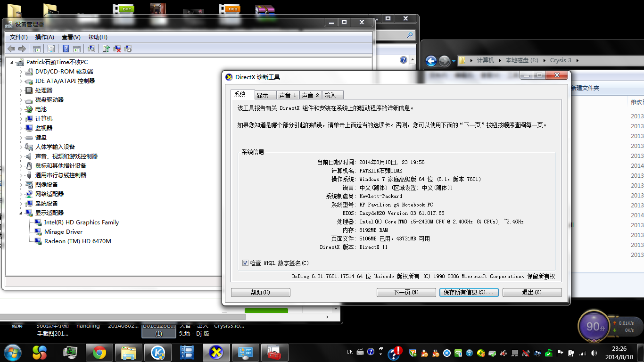This screenshot has width=644, height=362.
Task: Click the 帮助(H) button in DirectX tool
Action: [x=261, y=292]
